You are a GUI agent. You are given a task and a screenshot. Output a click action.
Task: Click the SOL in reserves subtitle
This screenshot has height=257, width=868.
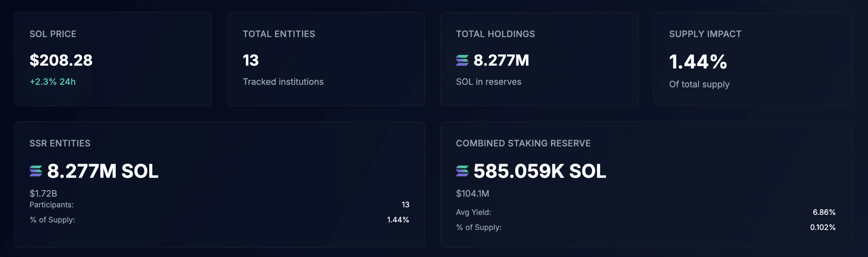489,82
